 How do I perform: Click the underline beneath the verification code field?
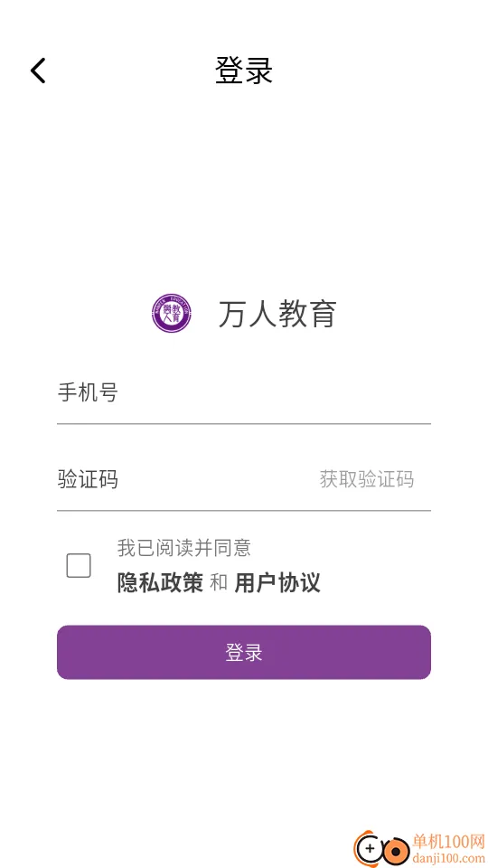coord(243,510)
